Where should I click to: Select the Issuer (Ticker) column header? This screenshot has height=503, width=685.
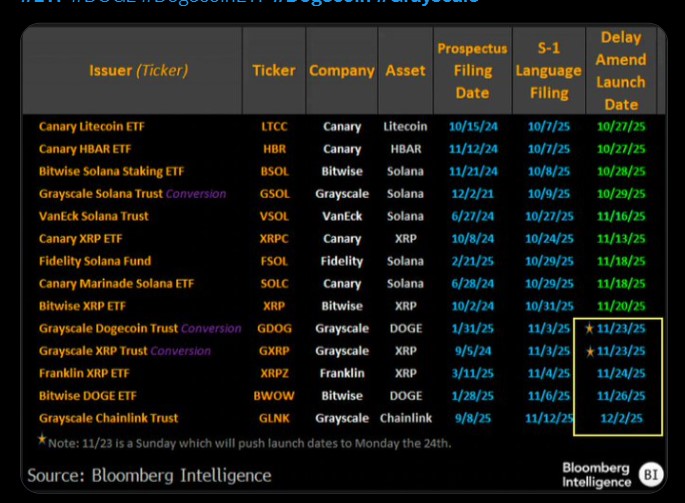point(138,70)
